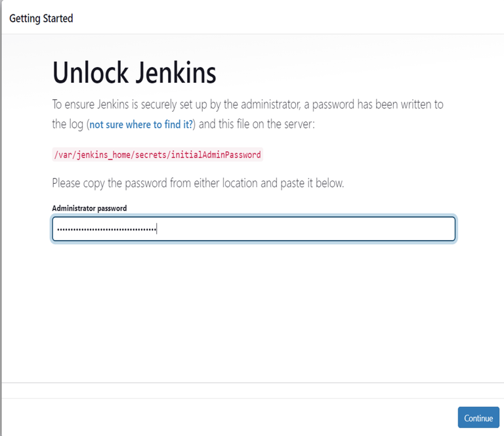Click the "Getting Started" dialog title
Viewport: 504px width, 436px height.
[x=41, y=18]
